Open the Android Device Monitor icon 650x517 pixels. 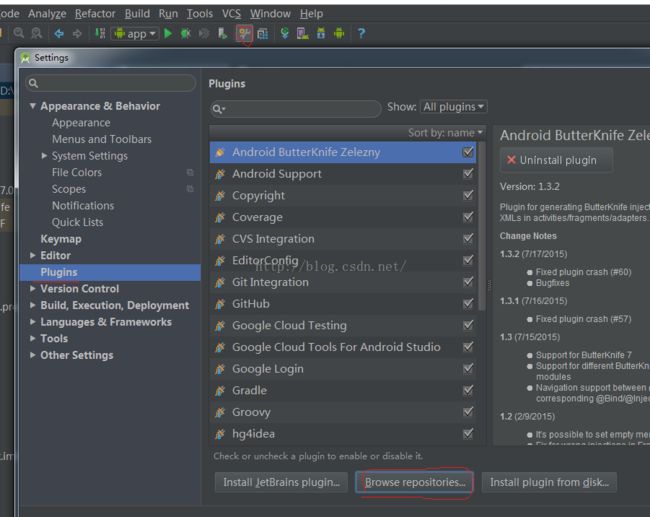pos(339,33)
